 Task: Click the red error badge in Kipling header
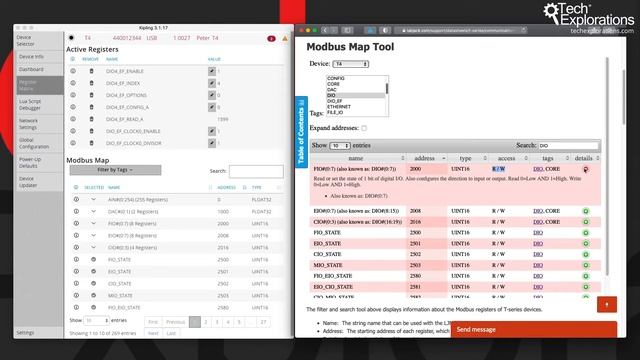(271, 38)
